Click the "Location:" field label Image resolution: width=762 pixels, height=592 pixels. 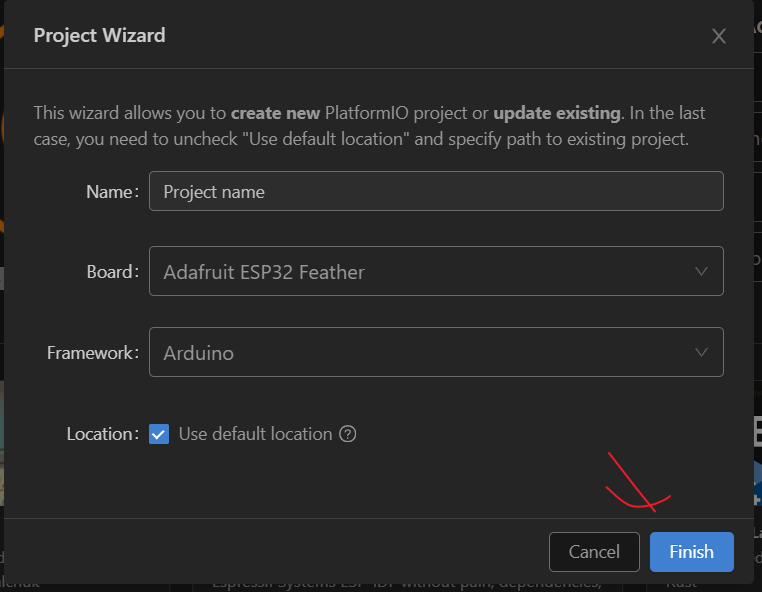102,434
